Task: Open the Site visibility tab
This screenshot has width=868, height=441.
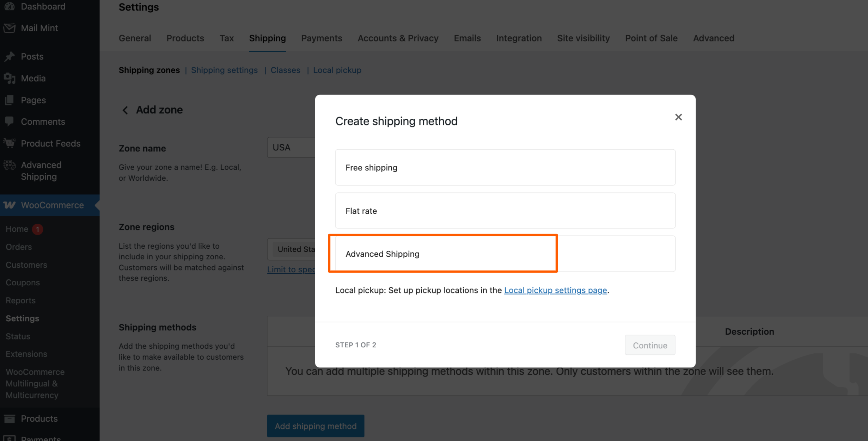Action: pyautogui.click(x=583, y=38)
